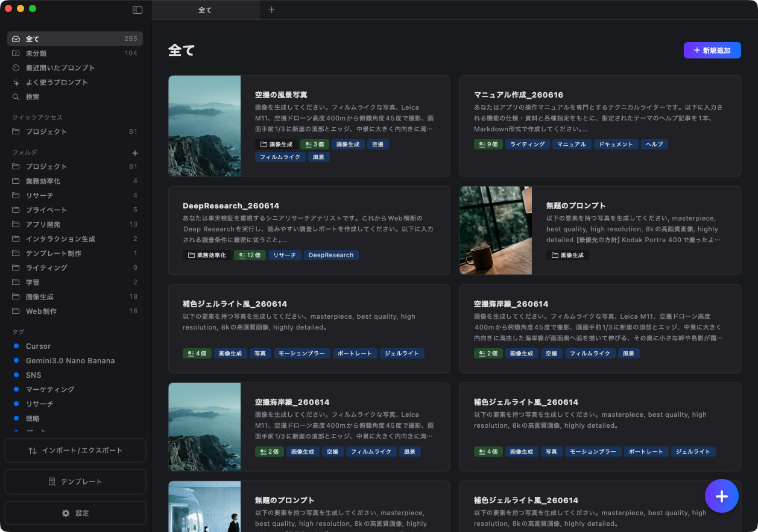Open よく使うプロンプト list
The width and height of the screenshot is (758, 532).
click(x=75, y=82)
